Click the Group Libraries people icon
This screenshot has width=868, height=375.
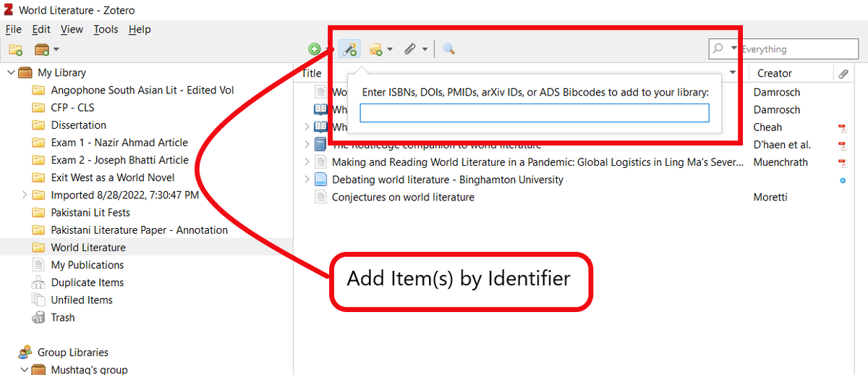click(25, 353)
